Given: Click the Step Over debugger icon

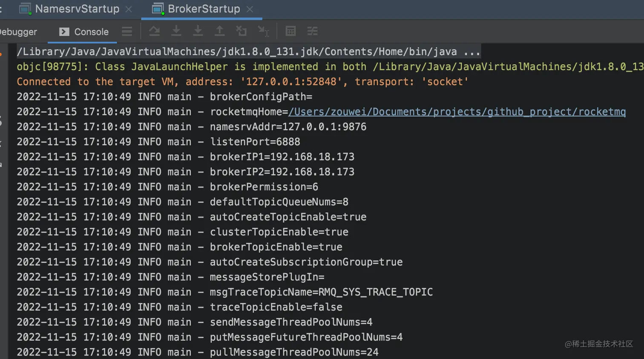Looking at the screenshot, I should point(154,31).
